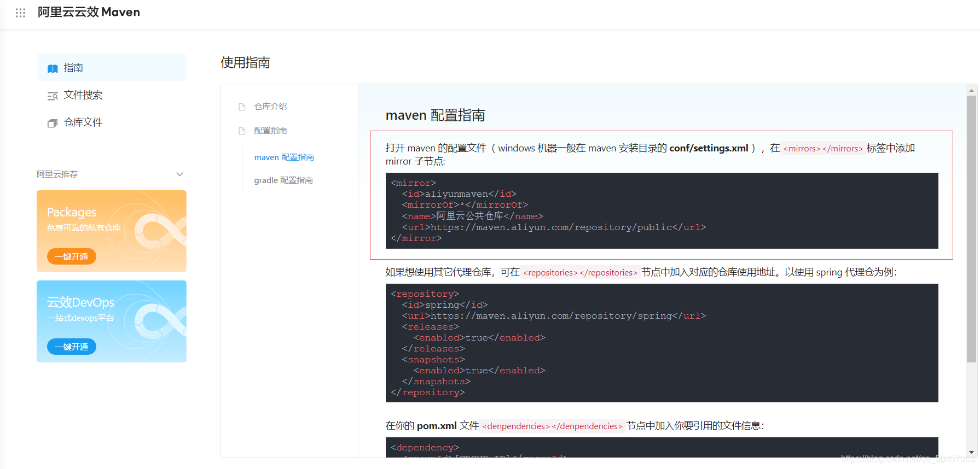
Task: Click the aliyunmaven id line in code
Action: (459, 194)
